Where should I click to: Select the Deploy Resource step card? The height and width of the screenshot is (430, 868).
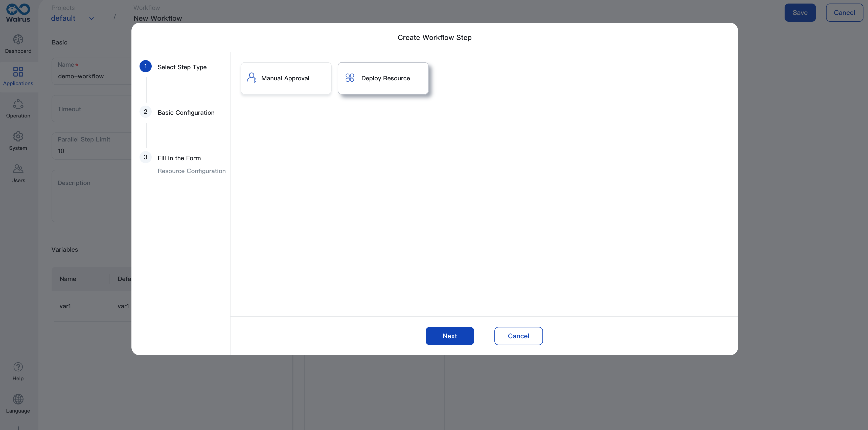click(x=383, y=78)
